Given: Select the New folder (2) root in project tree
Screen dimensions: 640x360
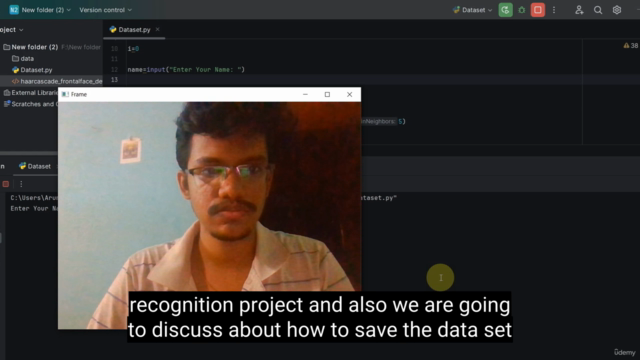Looking at the screenshot, I should point(35,47).
